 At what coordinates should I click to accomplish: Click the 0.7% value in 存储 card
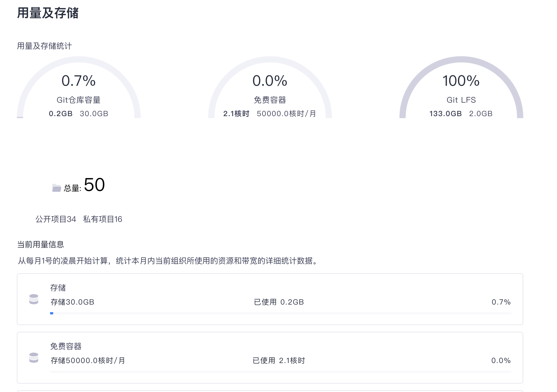pos(501,302)
